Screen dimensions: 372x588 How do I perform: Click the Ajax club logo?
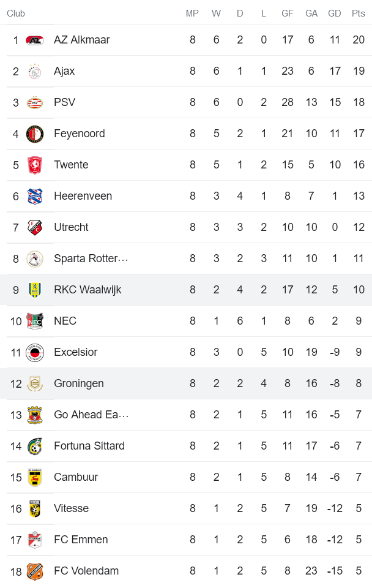click(35, 72)
